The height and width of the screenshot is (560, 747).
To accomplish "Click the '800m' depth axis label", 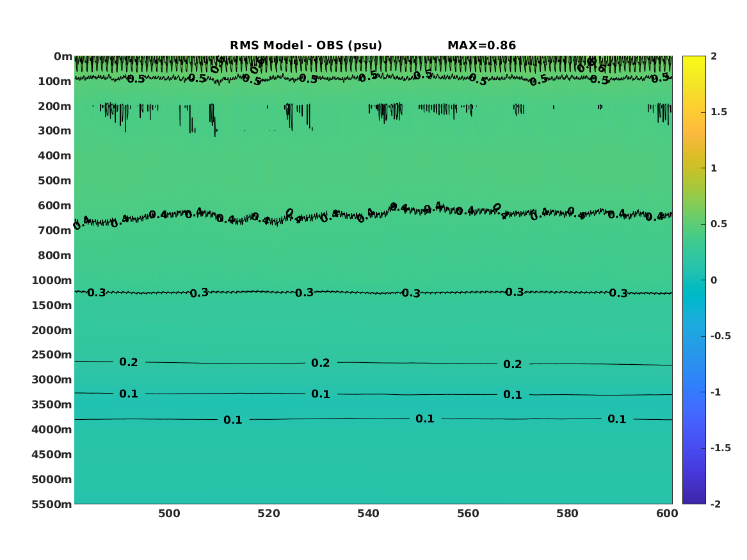I will (x=55, y=256).
